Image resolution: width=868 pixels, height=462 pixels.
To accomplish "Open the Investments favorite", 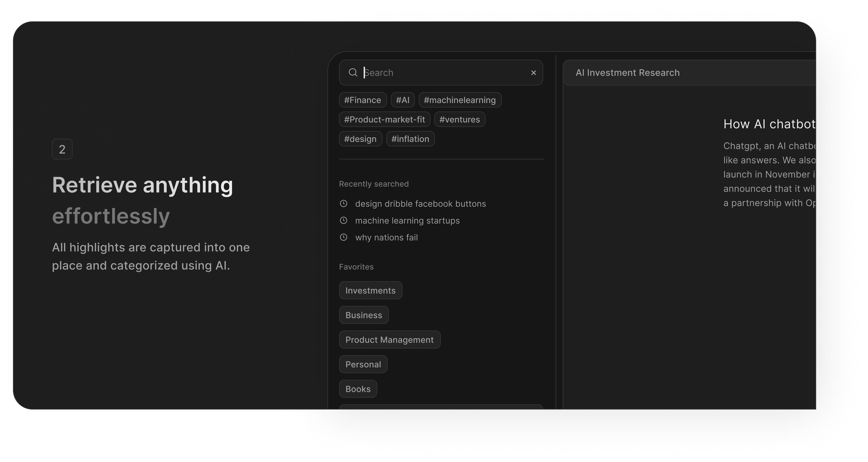I will point(371,290).
